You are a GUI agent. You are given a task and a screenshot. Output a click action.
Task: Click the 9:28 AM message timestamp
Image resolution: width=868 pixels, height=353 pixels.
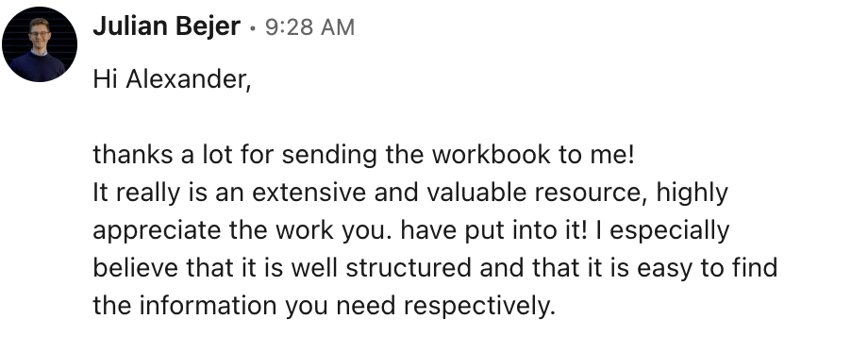[310, 27]
